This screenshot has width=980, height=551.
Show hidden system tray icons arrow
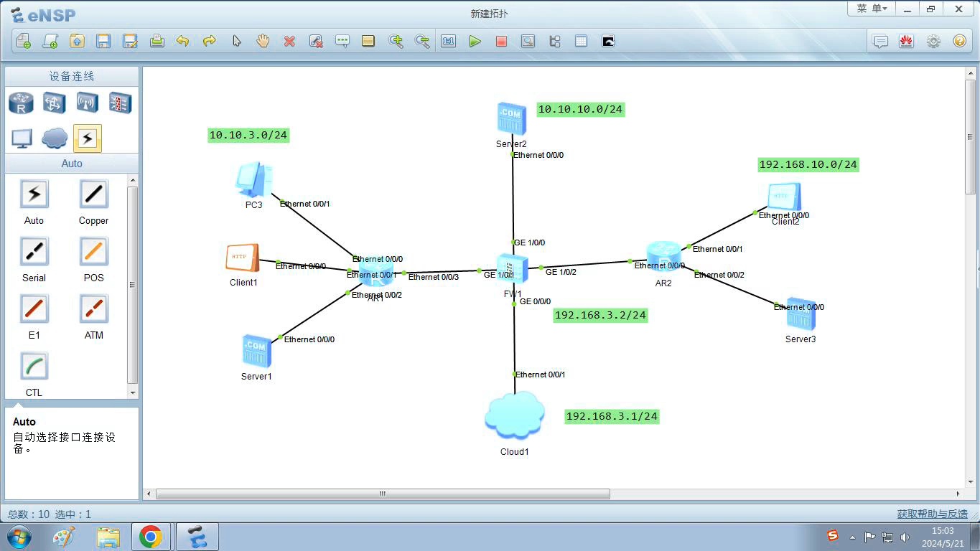[x=853, y=537]
